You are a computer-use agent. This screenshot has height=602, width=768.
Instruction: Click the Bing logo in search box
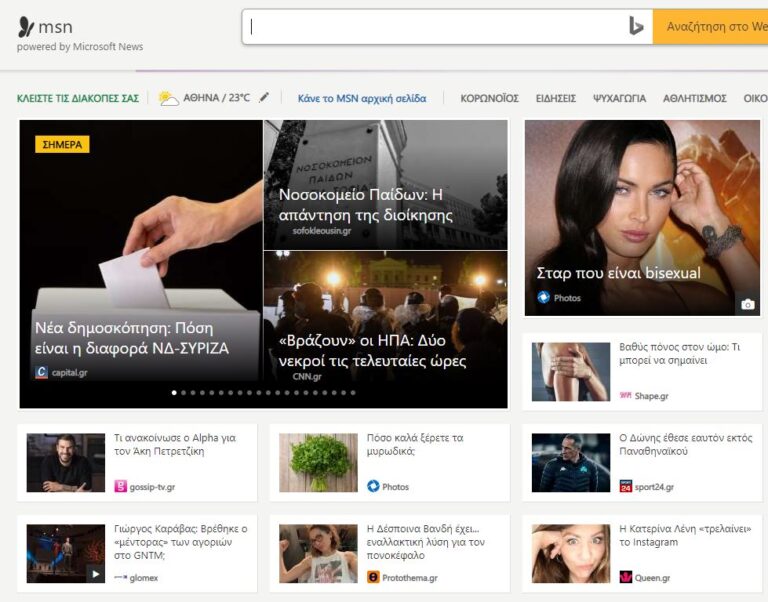click(635, 26)
